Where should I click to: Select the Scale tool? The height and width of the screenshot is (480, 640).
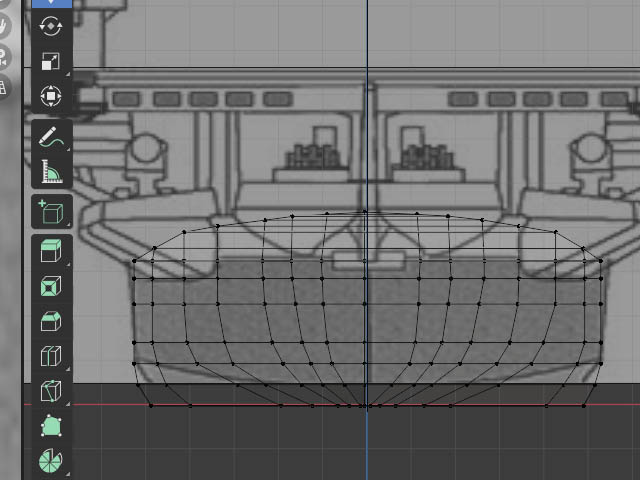pyautogui.click(x=51, y=61)
